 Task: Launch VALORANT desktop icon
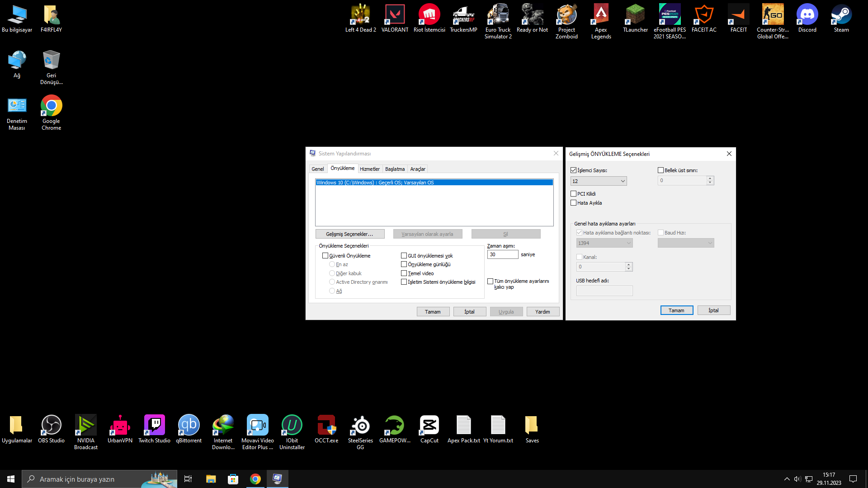[395, 18]
